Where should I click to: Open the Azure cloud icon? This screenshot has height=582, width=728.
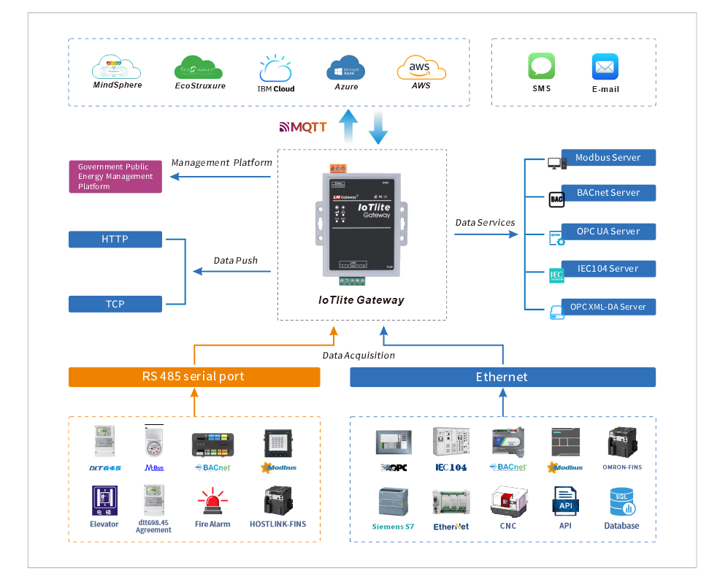click(345, 67)
